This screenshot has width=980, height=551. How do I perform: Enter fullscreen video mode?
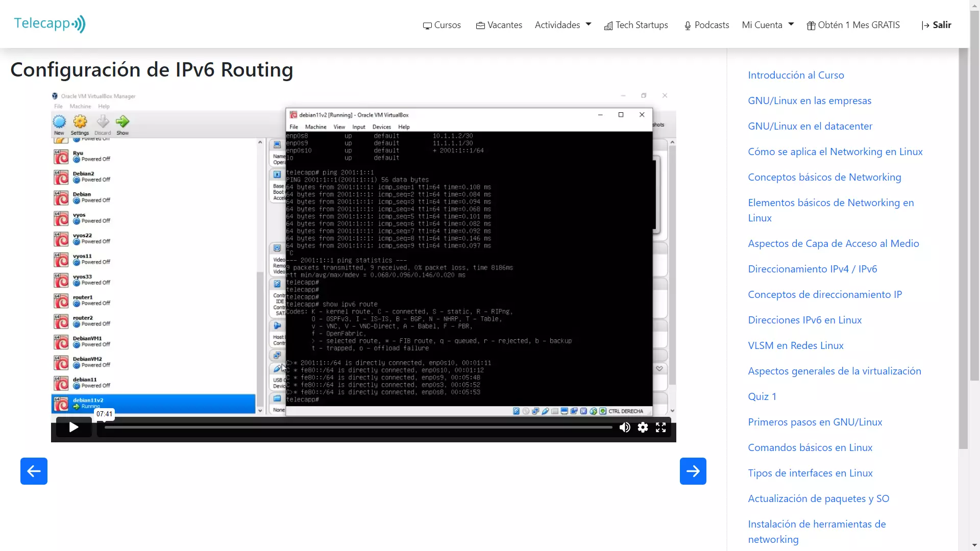coord(660,428)
